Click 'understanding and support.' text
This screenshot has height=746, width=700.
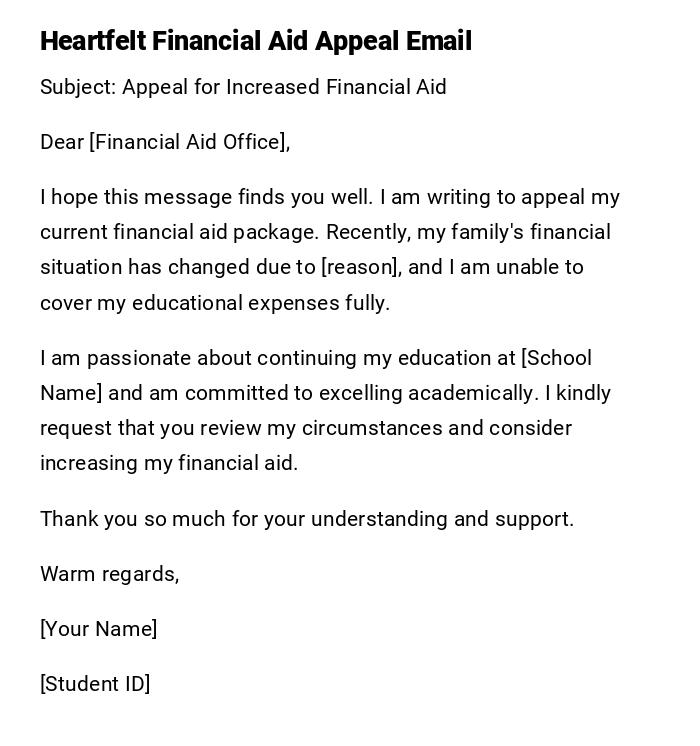click(x=443, y=519)
